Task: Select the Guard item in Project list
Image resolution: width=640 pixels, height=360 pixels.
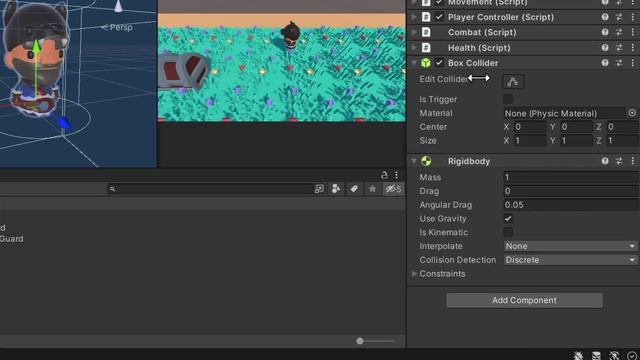Action: pyautogui.click(x=11, y=239)
